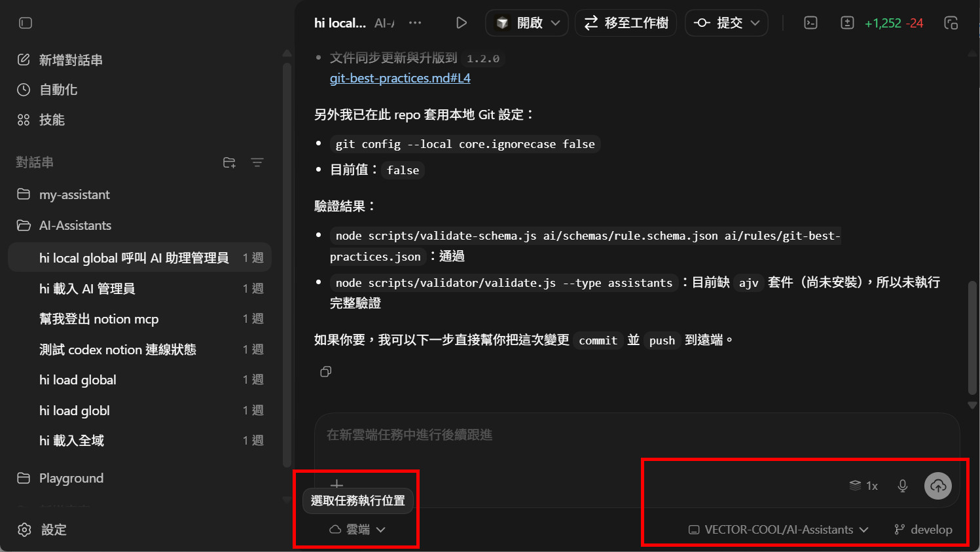
Task: Open git-best-practices.md#L4 link
Action: (400, 78)
